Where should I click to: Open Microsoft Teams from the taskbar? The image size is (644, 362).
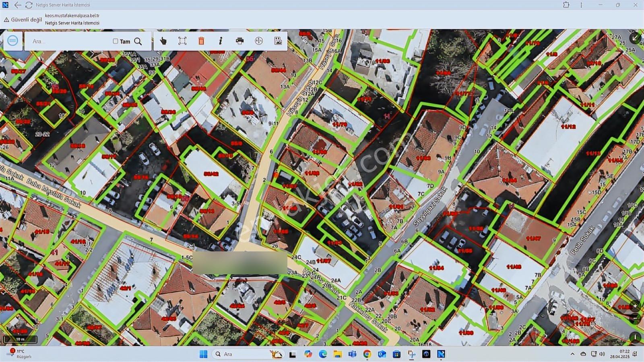click(352, 354)
